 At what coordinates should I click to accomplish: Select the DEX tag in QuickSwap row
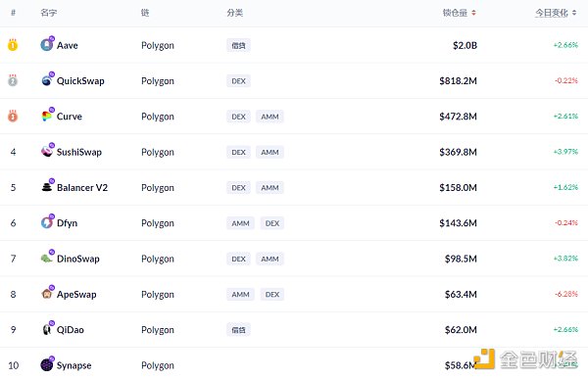coord(238,81)
